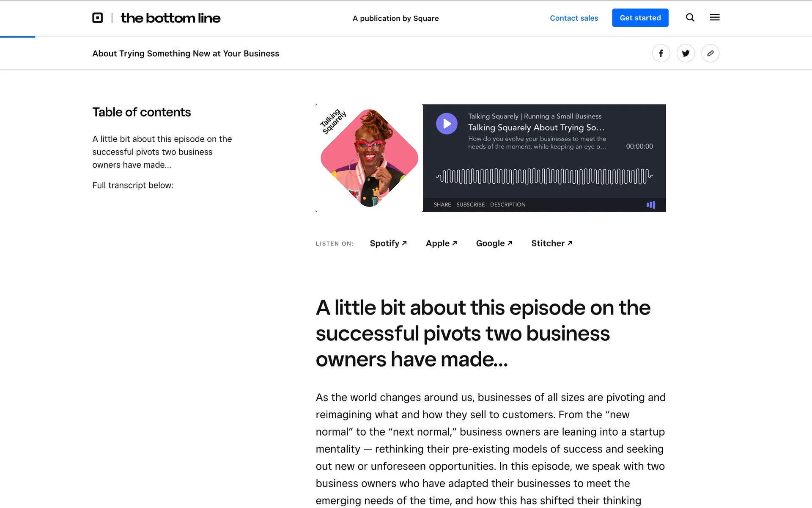The width and height of the screenshot is (812, 508).
Task: Open the hamburger menu icon
Action: tap(714, 18)
